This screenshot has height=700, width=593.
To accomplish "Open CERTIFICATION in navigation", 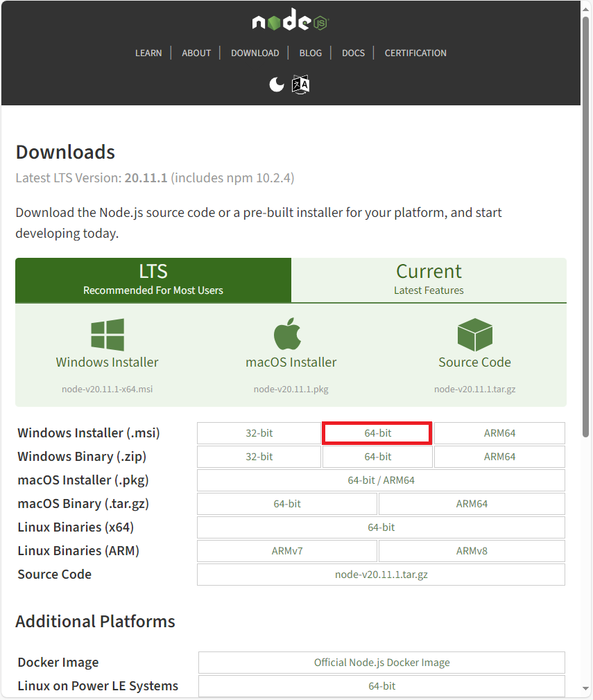I will pos(415,53).
